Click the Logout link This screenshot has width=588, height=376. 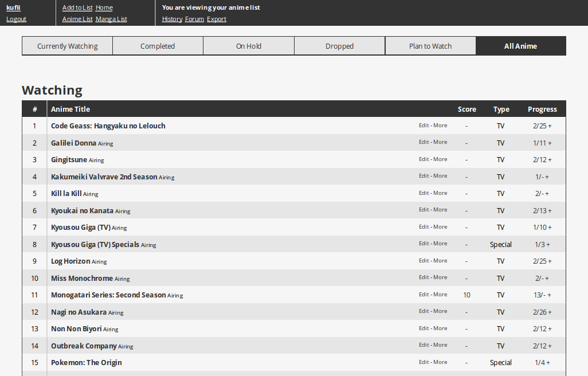click(16, 19)
